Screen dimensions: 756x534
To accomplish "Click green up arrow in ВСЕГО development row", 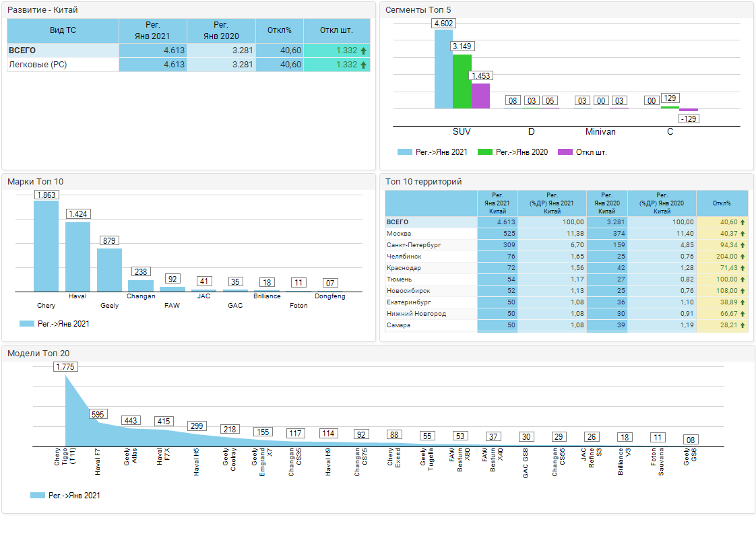I will (363, 51).
